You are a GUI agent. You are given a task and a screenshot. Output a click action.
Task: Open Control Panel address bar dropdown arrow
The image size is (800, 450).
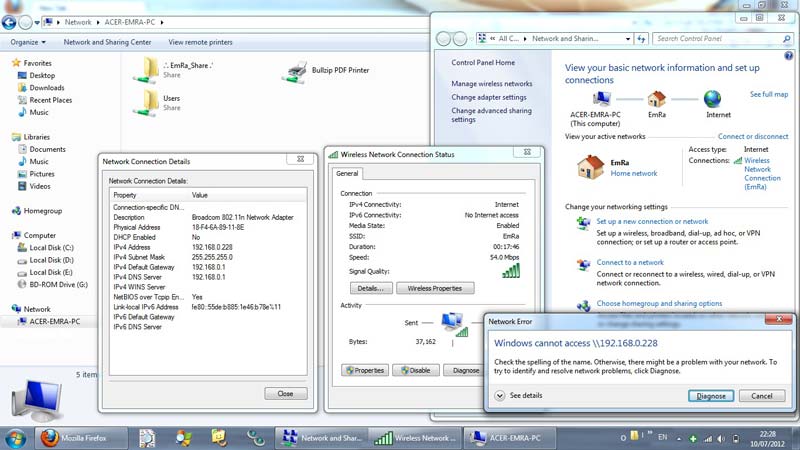click(628, 39)
